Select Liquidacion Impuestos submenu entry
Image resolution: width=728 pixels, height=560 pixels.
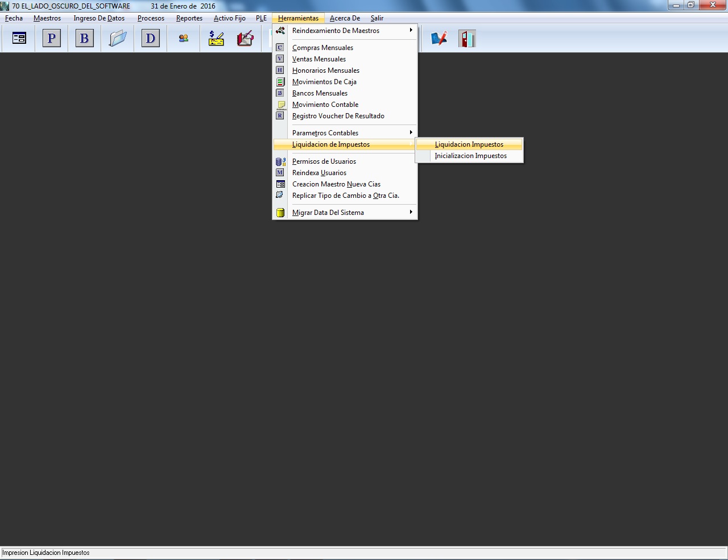[469, 144]
